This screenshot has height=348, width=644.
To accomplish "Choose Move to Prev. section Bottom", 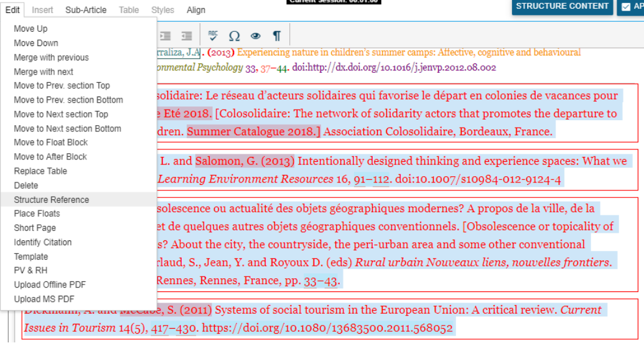I will coord(78,100).
